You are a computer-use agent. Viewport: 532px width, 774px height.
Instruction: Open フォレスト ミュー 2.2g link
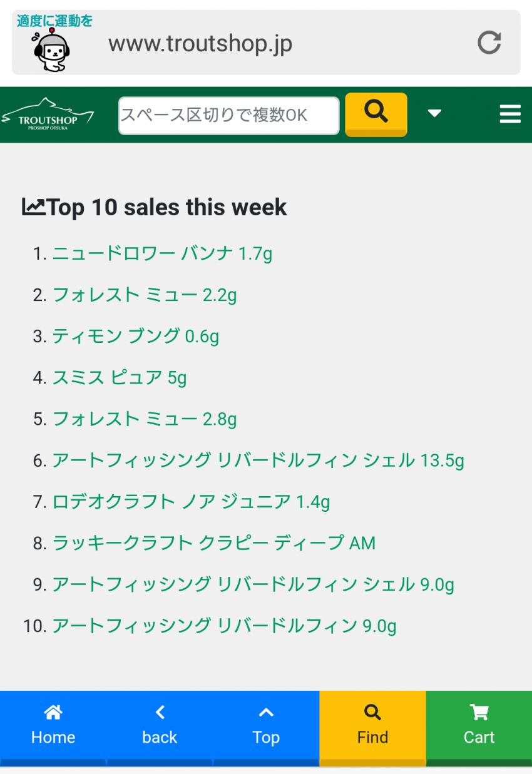145,295
